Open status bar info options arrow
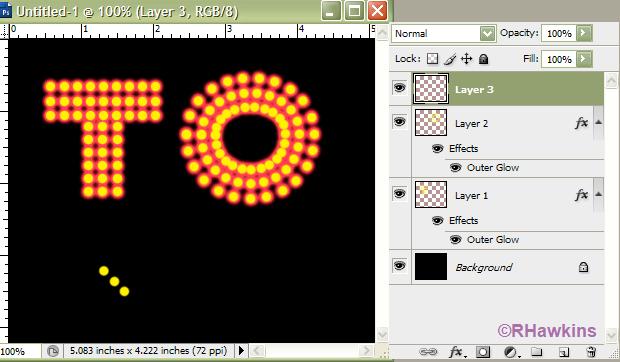 (241, 351)
